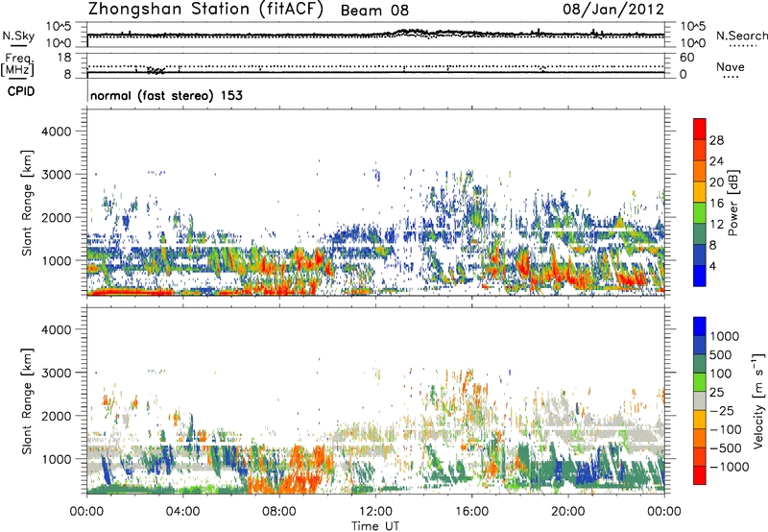Click the '500' label on velocity colorbar

click(721, 354)
